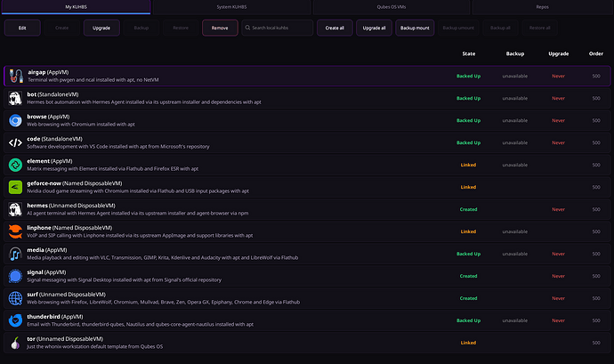Click the Backup umount button
614x364 pixels.
click(x=458, y=28)
